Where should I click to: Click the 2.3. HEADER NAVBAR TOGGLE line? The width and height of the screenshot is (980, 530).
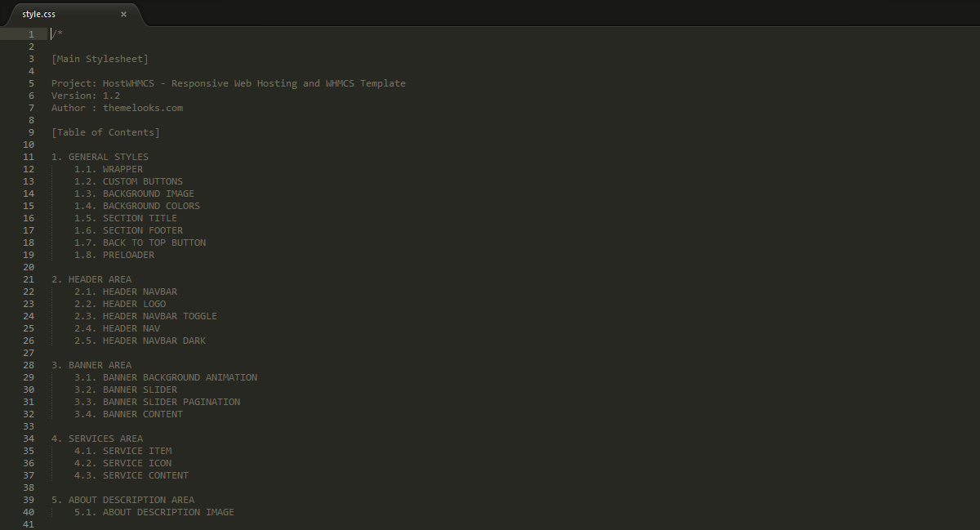(145, 316)
